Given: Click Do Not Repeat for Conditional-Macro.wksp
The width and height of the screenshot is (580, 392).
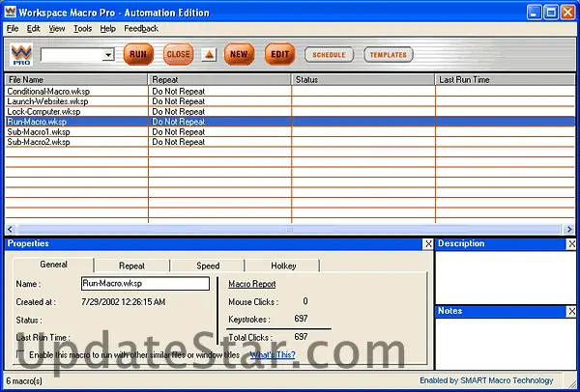Looking at the screenshot, I should 179,92.
